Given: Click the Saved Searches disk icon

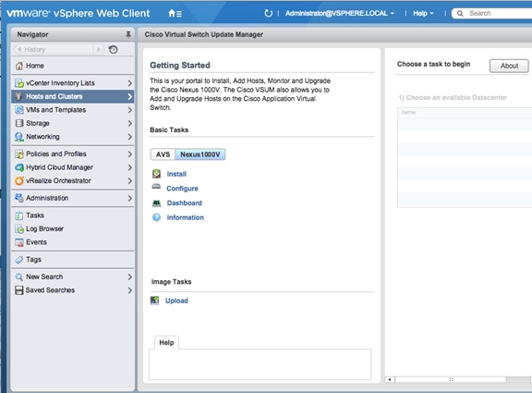Looking at the screenshot, I should point(19,290).
